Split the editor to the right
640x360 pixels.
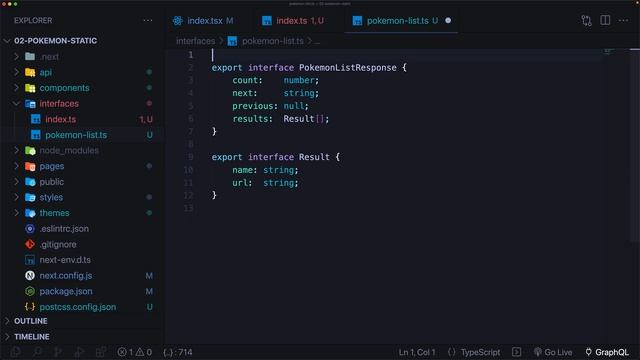(x=605, y=20)
